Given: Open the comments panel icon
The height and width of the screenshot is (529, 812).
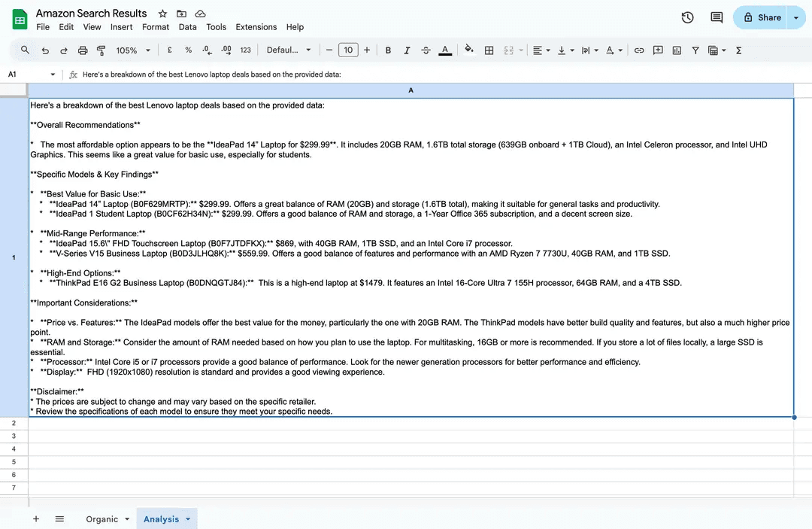Looking at the screenshot, I should click(x=717, y=17).
